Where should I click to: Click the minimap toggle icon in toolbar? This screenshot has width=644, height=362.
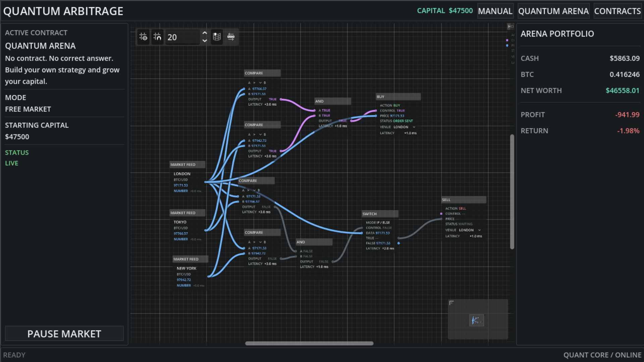(217, 37)
